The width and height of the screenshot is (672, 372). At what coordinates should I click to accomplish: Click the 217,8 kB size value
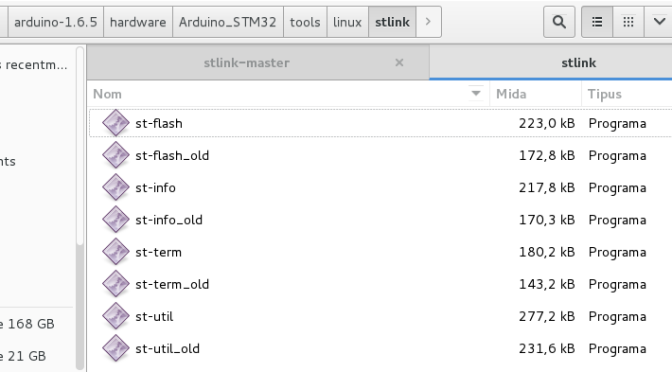547,188
